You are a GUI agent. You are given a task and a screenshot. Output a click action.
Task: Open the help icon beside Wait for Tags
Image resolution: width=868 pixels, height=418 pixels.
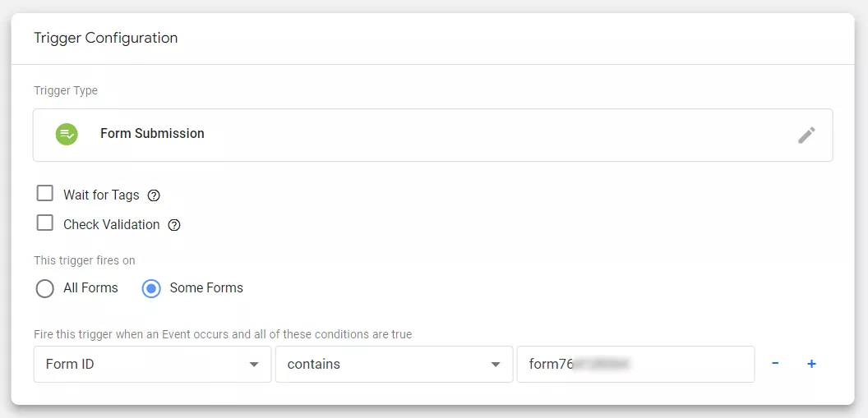tap(154, 195)
